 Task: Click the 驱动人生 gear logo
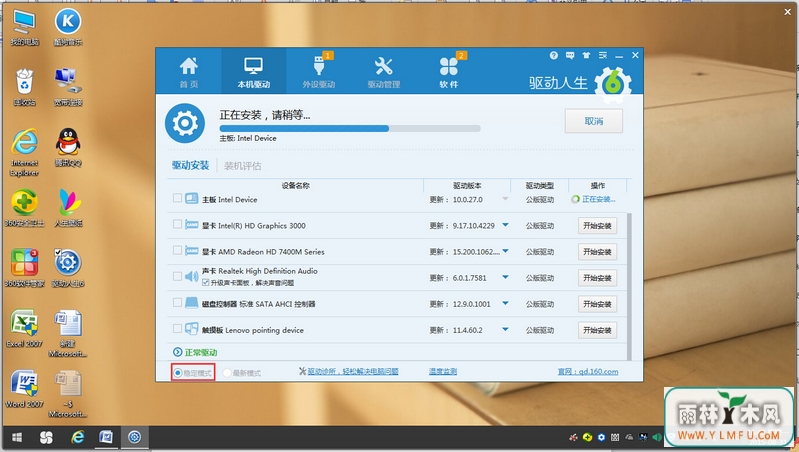click(x=613, y=83)
